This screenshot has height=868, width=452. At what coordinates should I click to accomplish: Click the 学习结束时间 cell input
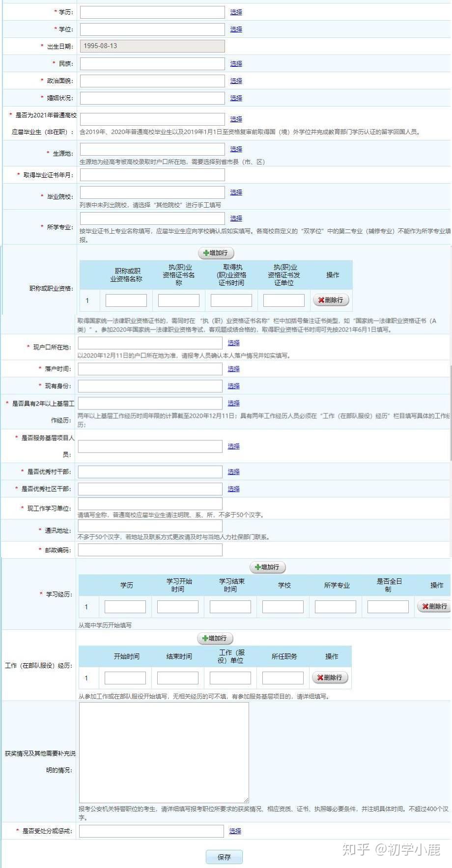(x=230, y=607)
